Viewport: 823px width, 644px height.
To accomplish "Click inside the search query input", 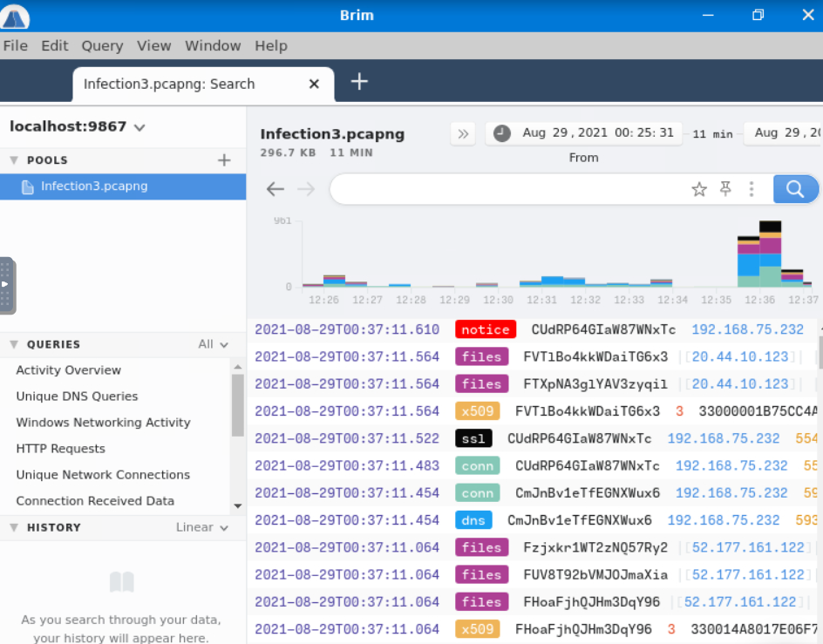I will (x=509, y=189).
